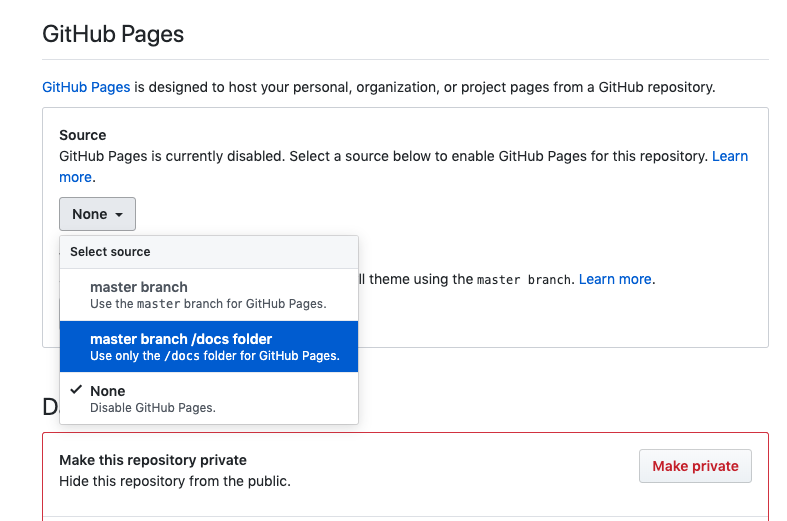787x521 pixels.
Task: Click the Select source header text
Action: coord(110,251)
